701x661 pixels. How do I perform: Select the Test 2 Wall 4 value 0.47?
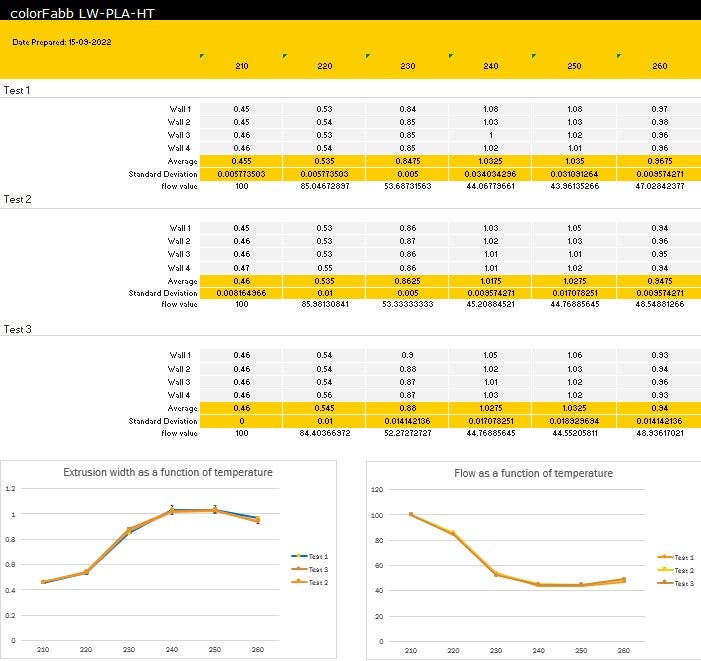coord(241,268)
